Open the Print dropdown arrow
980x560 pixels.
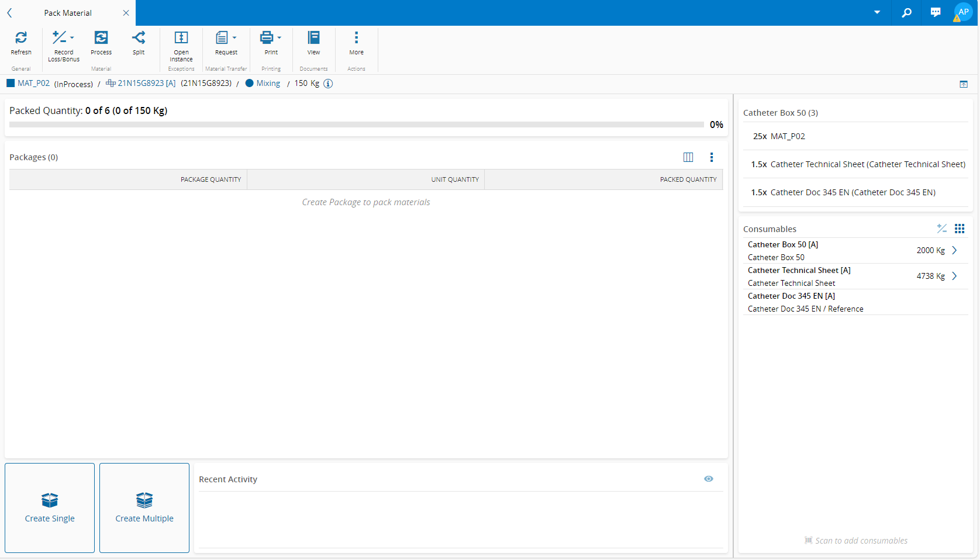(x=279, y=38)
